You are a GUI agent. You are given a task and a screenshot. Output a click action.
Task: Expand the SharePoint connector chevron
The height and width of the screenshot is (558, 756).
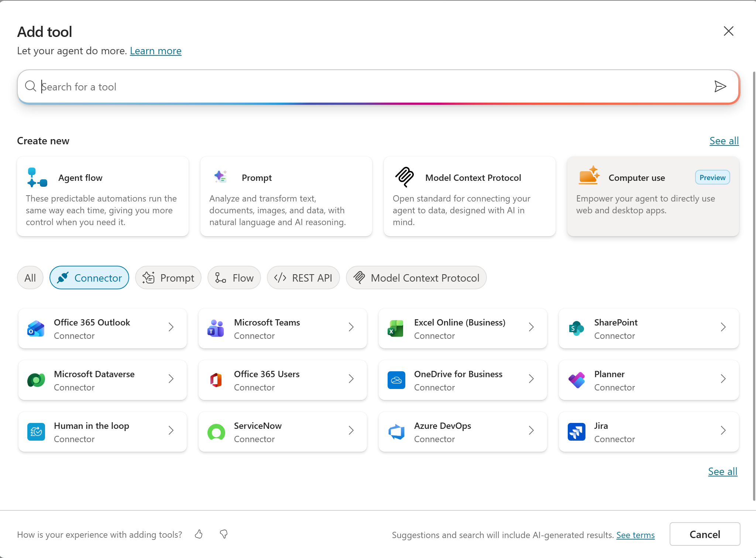click(723, 327)
